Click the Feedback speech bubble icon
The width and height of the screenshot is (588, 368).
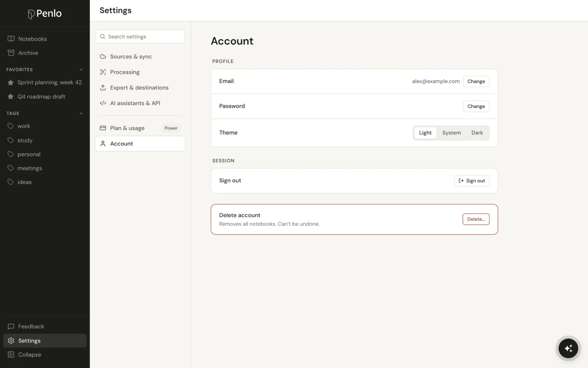(11, 326)
